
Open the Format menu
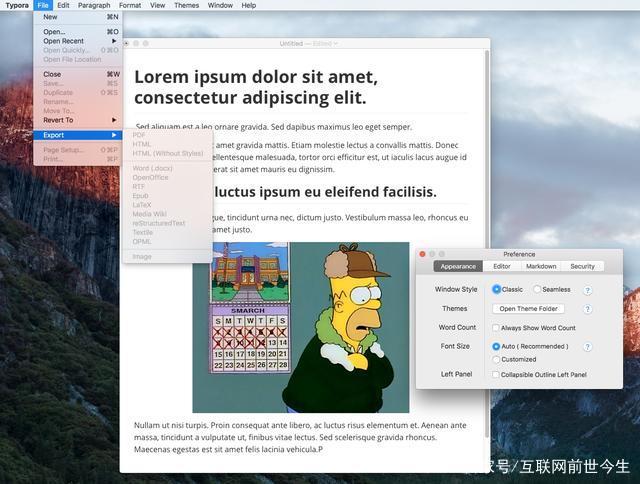[x=130, y=5]
